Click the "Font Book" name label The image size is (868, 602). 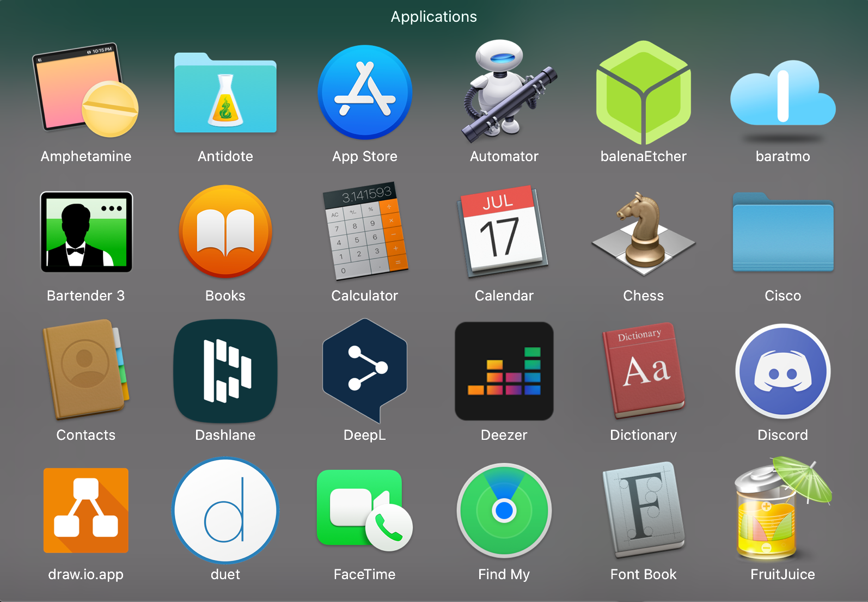click(x=644, y=575)
